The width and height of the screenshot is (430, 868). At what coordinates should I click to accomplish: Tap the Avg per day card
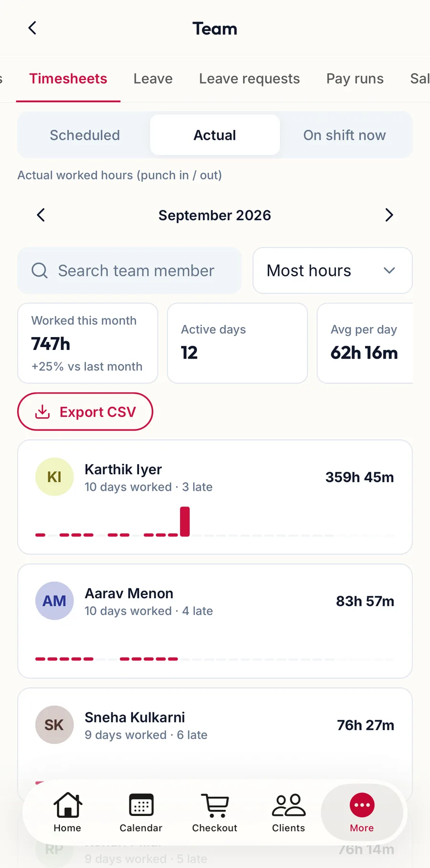[365, 343]
